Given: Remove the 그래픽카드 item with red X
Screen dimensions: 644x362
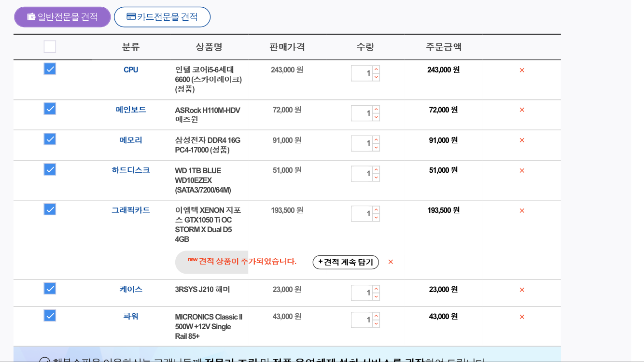Looking at the screenshot, I should pos(522,210).
